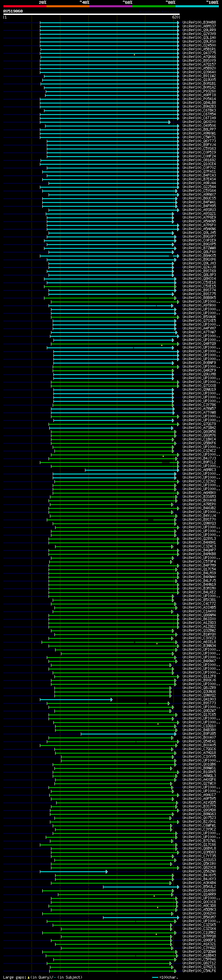
Task: Select UniRef100_A9SQ21 label
Action: click(199, 213)
